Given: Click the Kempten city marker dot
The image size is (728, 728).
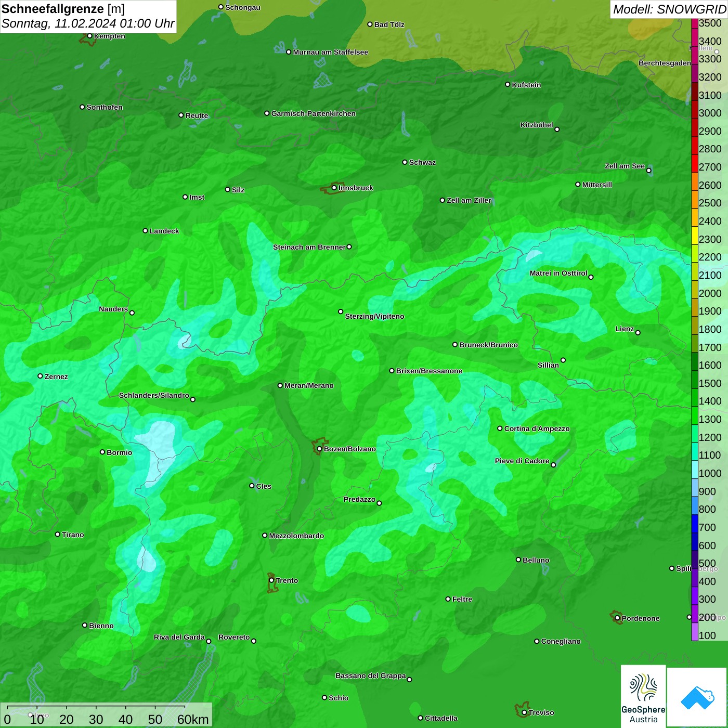Looking at the screenshot, I should [x=89, y=36].
